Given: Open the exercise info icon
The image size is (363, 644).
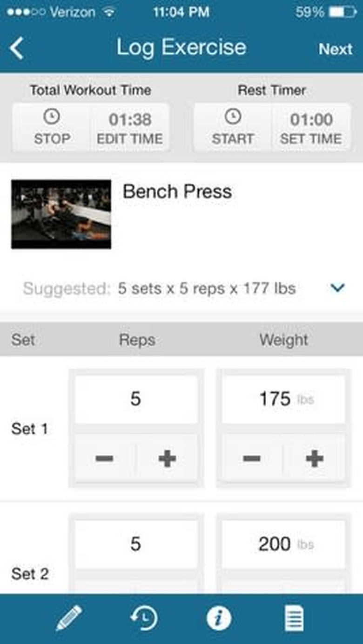Looking at the screenshot, I should pos(219,618).
